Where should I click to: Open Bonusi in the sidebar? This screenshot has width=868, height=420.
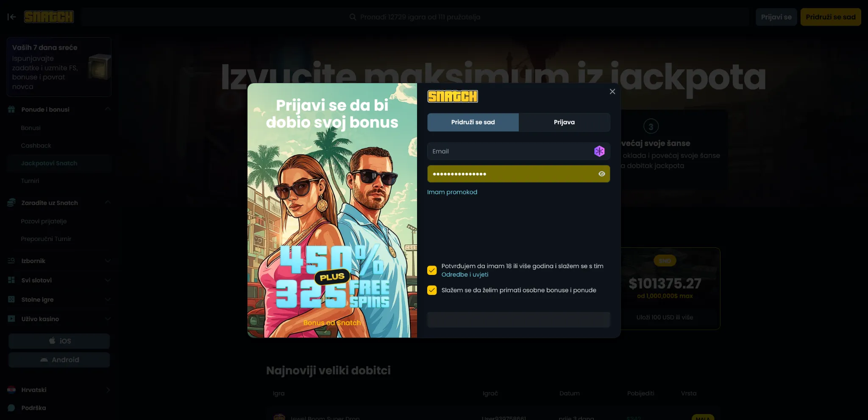(x=31, y=128)
